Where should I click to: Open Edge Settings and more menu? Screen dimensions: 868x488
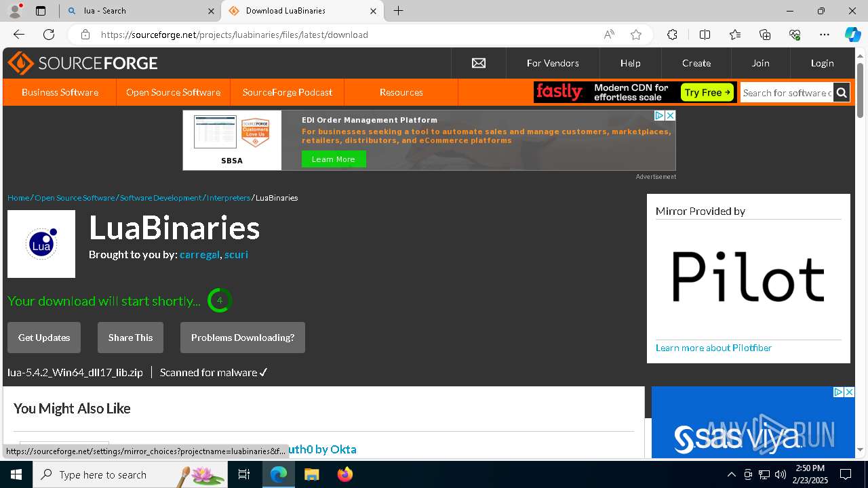[x=825, y=35]
